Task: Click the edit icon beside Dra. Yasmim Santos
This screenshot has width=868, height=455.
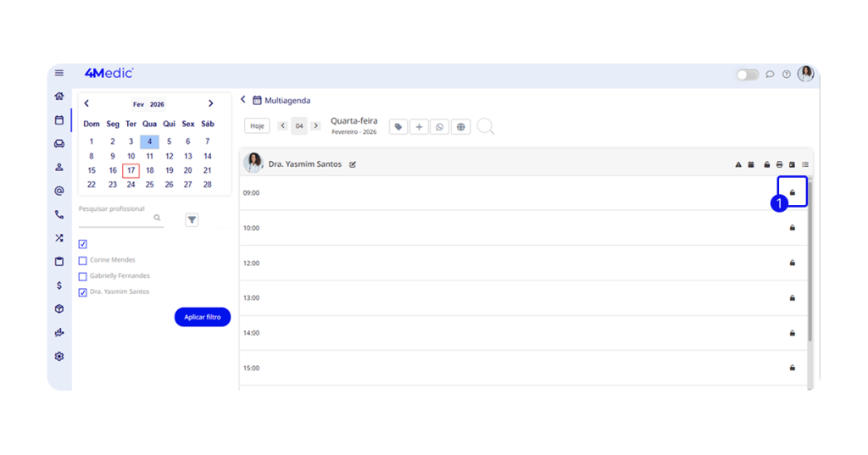Action: click(x=353, y=164)
